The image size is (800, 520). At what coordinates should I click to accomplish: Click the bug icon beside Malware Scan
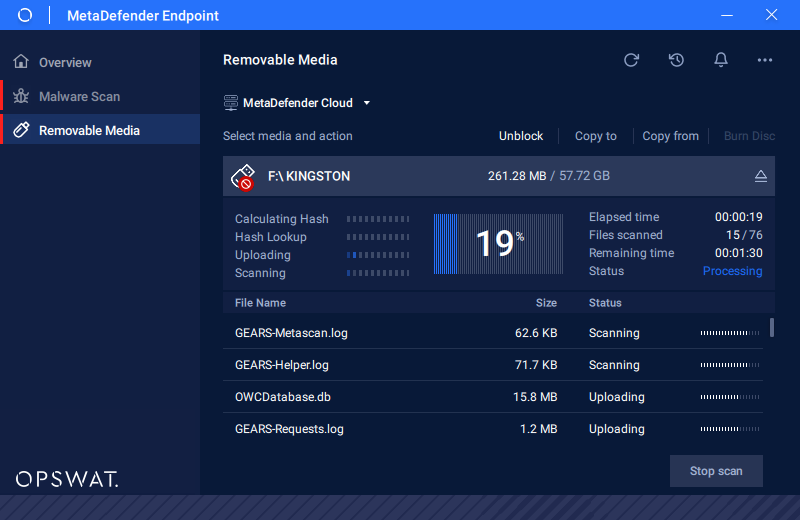pyautogui.click(x=21, y=96)
